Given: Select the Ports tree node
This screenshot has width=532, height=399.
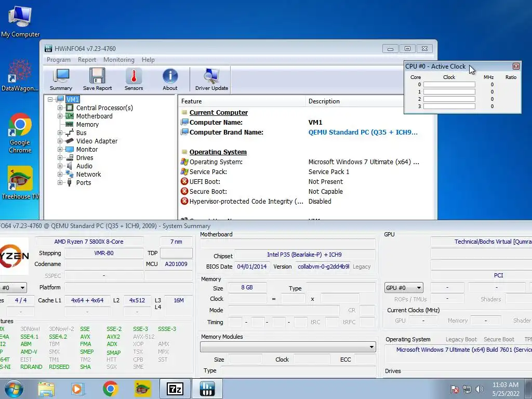Looking at the screenshot, I should tap(84, 182).
